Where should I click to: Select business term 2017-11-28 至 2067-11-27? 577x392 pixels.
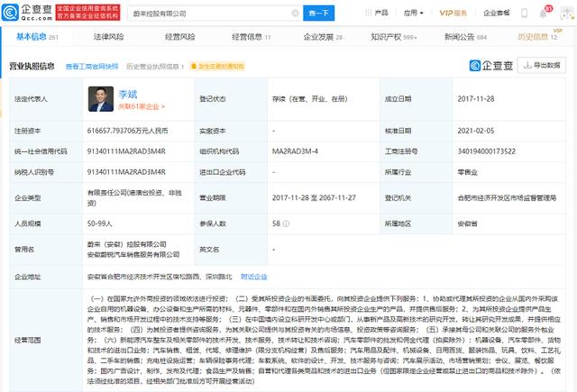click(314, 197)
